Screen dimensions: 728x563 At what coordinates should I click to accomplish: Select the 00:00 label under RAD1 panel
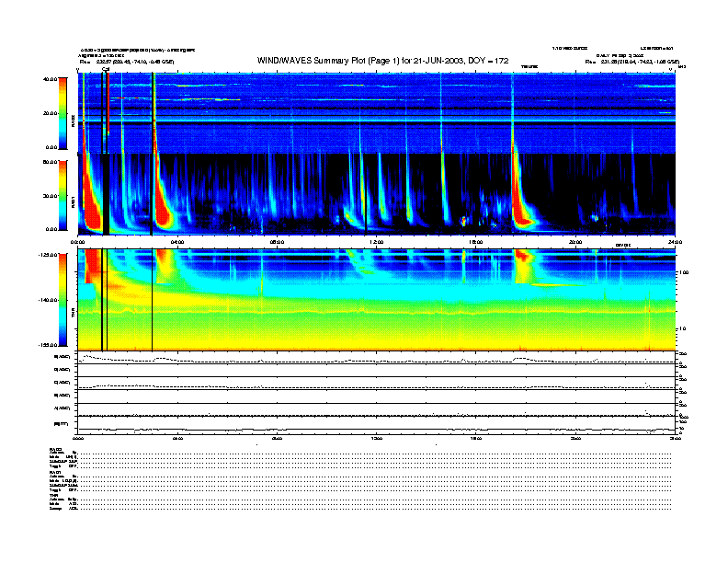(79, 242)
